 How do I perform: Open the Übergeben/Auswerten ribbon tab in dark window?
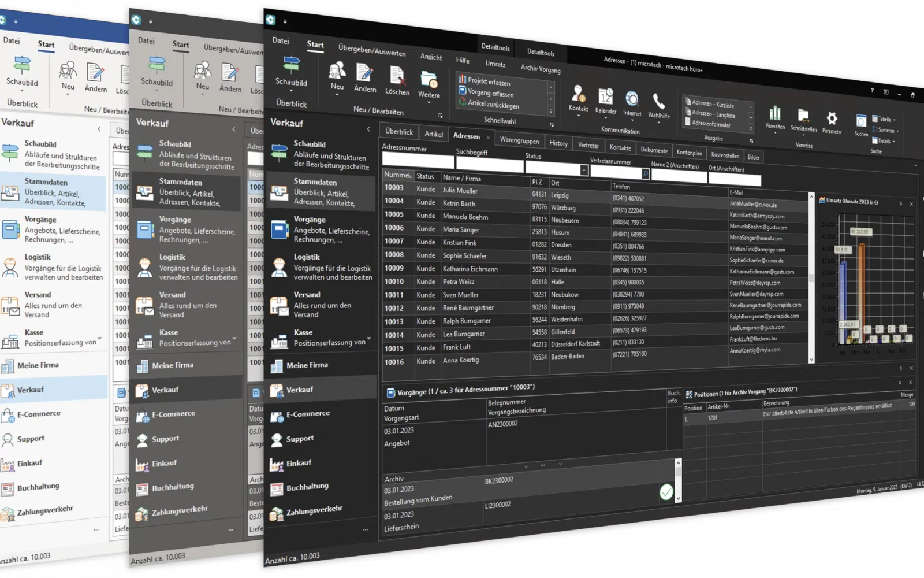click(372, 50)
